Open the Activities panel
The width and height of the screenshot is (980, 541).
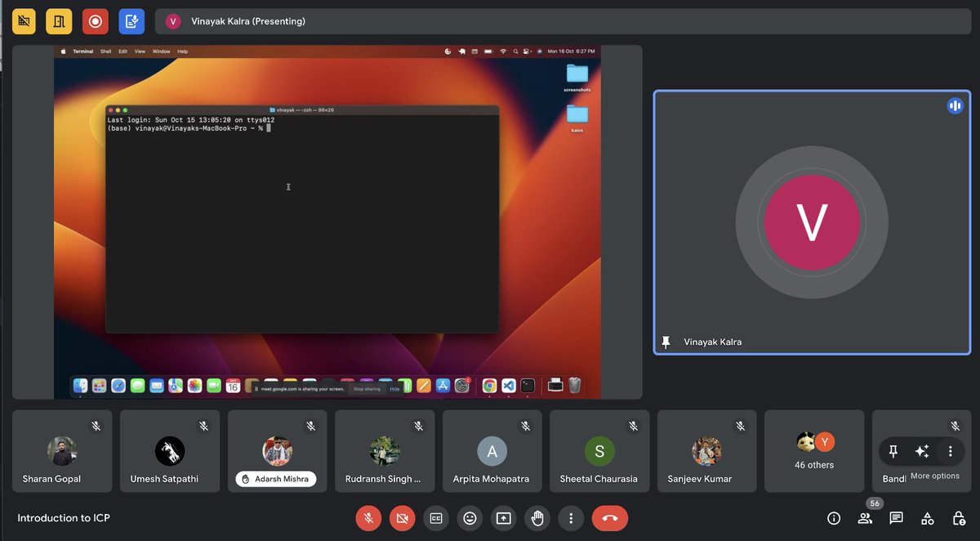(927, 517)
